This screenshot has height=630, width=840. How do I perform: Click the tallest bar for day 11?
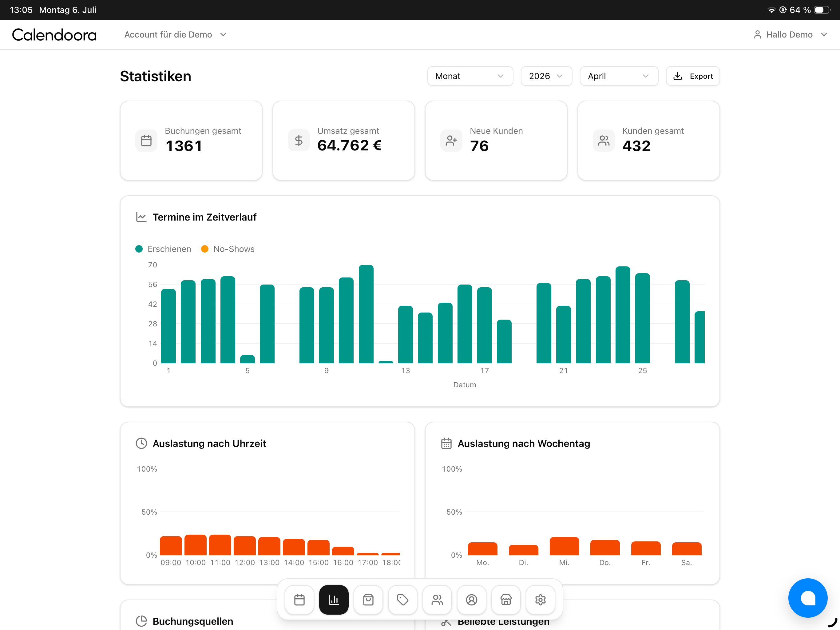pyautogui.click(x=366, y=314)
